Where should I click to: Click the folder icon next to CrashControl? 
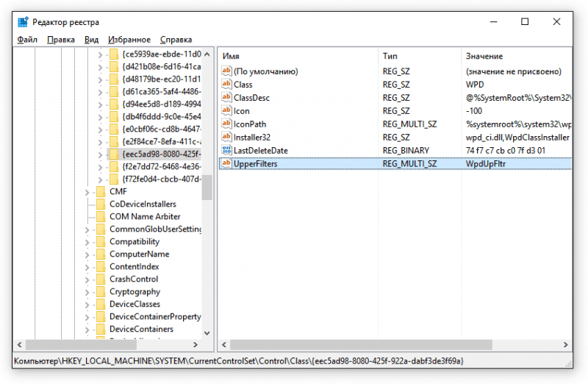pyautogui.click(x=101, y=279)
